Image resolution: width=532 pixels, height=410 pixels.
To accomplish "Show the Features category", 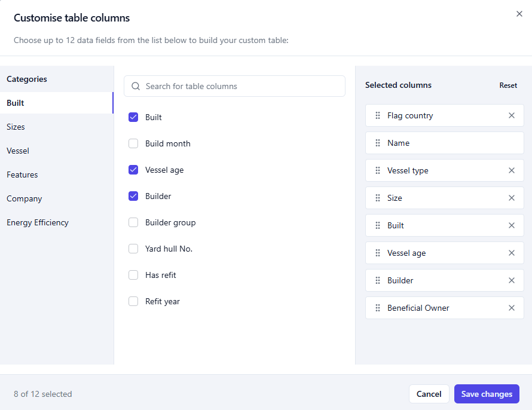I will [x=57, y=175].
